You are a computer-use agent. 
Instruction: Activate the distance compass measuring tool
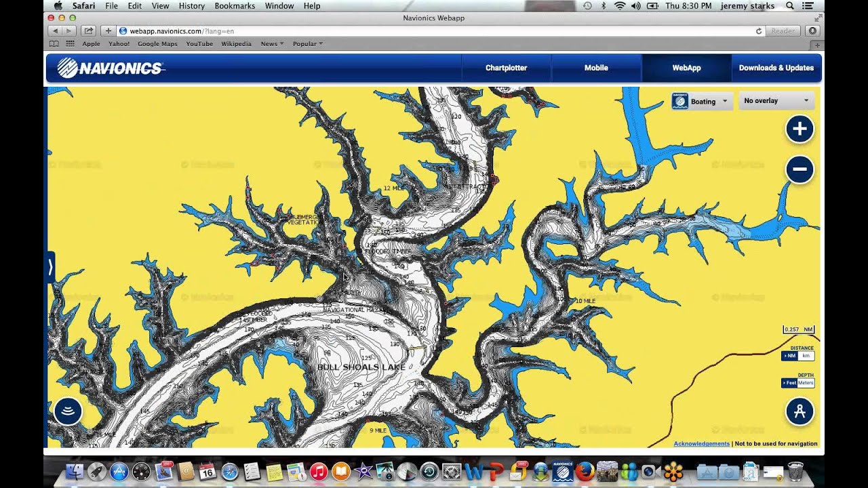(x=800, y=411)
